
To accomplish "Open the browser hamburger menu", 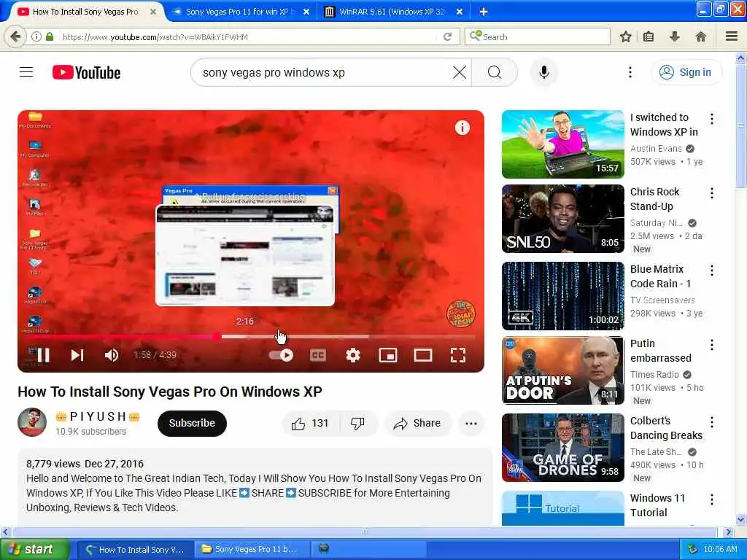I will pos(732,36).
